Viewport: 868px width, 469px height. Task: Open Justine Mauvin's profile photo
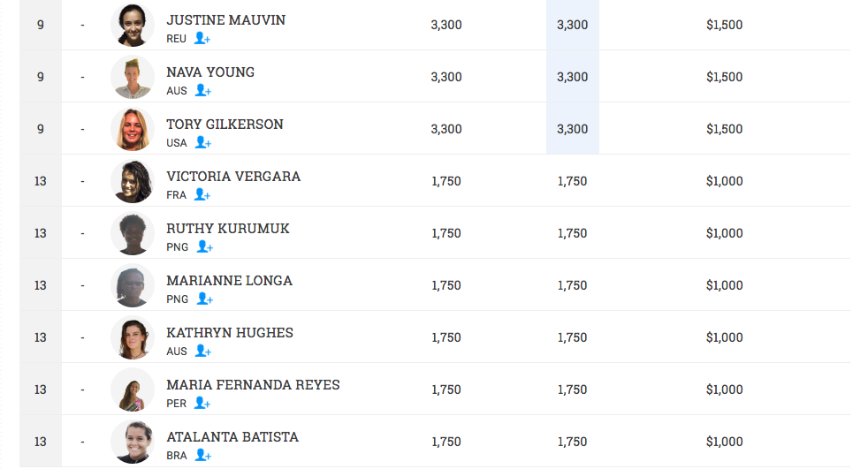click(x=133, y=25)
